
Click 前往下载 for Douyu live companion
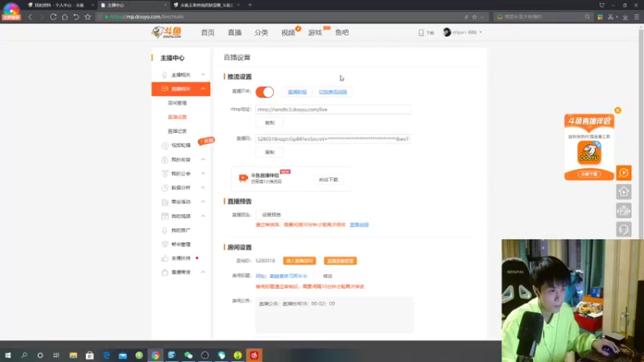(x=328, y=179)
